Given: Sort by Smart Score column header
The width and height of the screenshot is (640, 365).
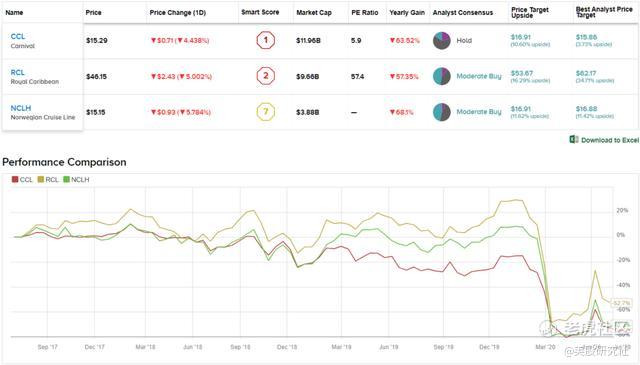Looking at the screenshot, I should point(260,12).
